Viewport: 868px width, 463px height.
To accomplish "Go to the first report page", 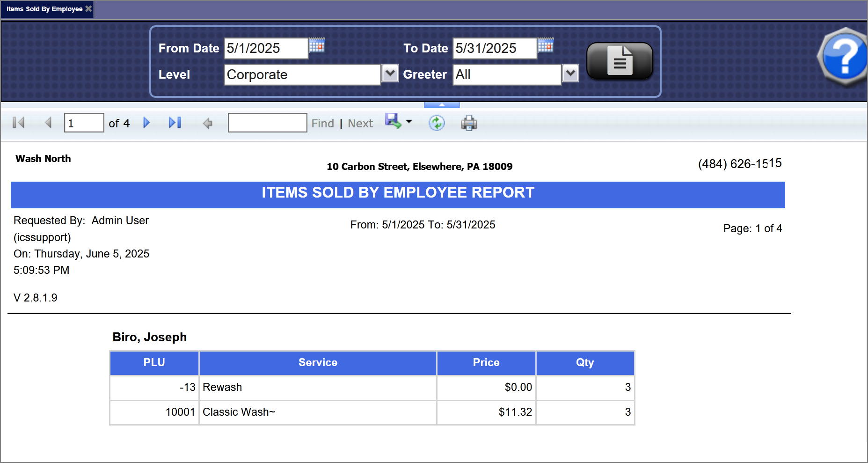I will [x=19, y=123].
